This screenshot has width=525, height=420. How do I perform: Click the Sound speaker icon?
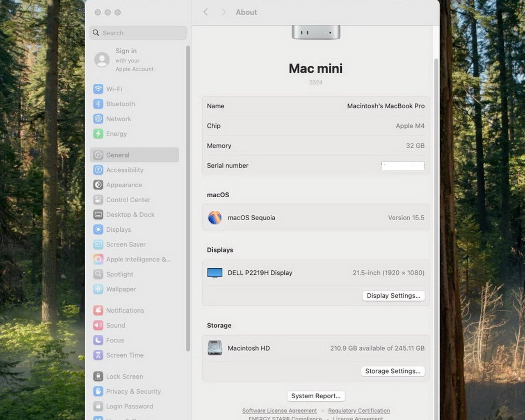[x=98, y=325]
